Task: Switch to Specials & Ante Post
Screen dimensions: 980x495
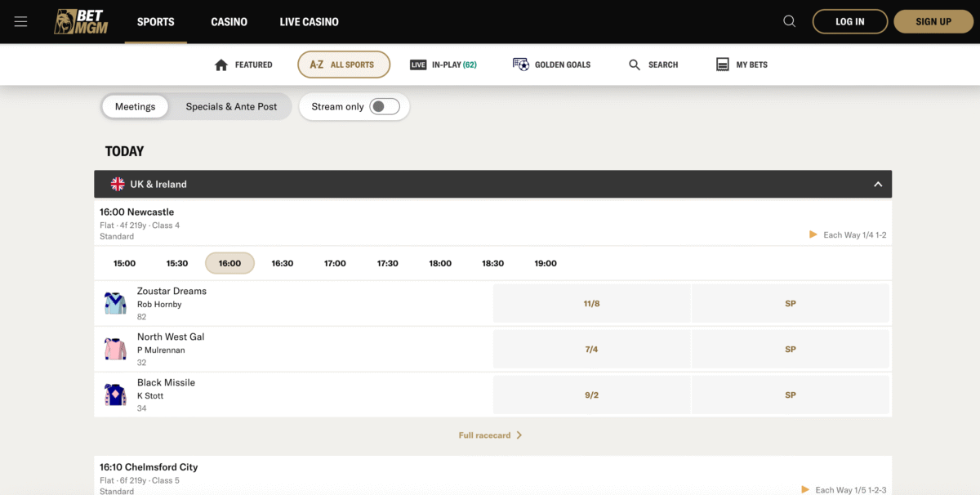Action: tap(231, 106)
